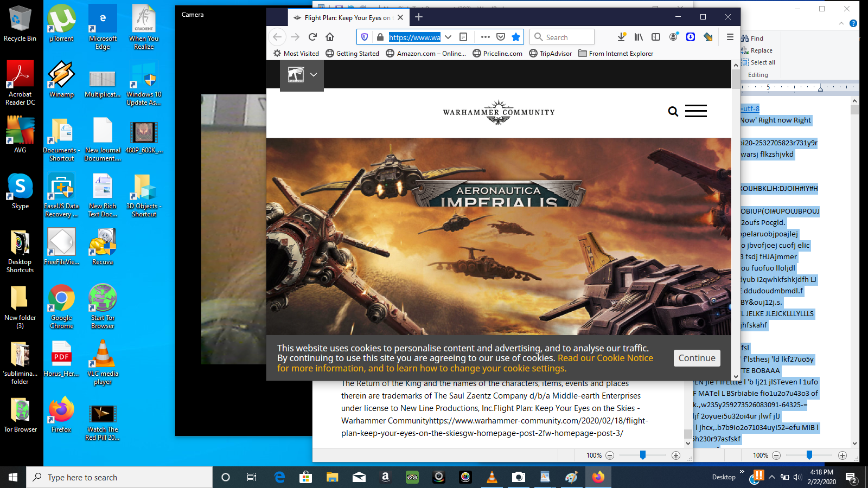Zoom in on the left document window
Viewport: 868px width, 488px height.
click(676, 455)
